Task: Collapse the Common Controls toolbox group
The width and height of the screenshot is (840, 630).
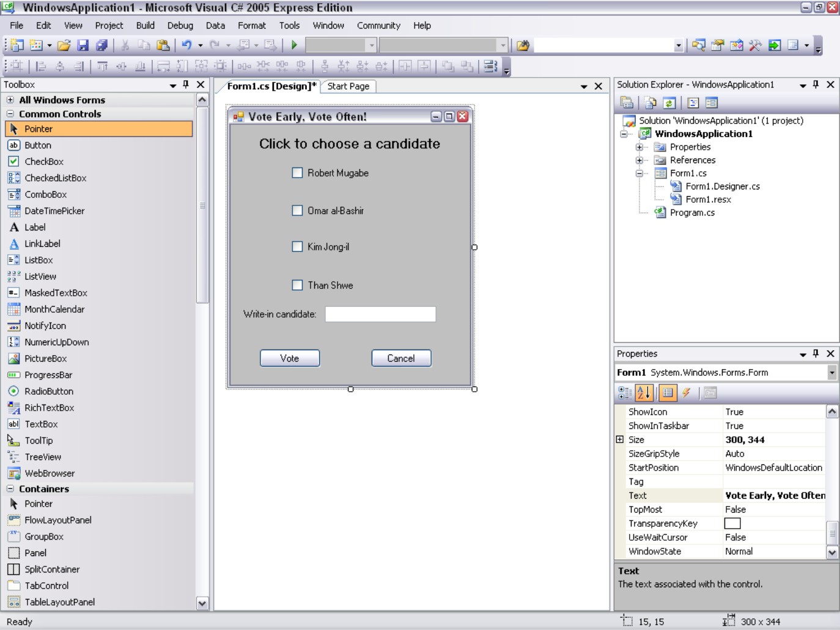Action: pyautogui.click(x=10, y=114)
